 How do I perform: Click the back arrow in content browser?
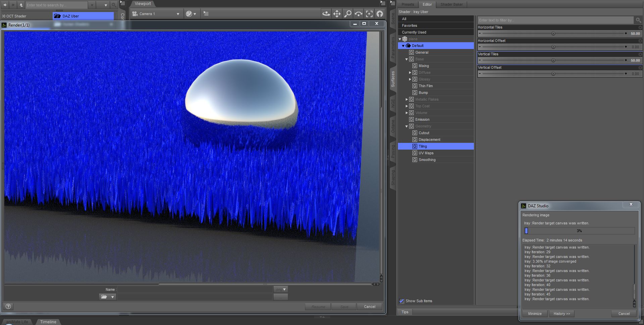[5, 5]
